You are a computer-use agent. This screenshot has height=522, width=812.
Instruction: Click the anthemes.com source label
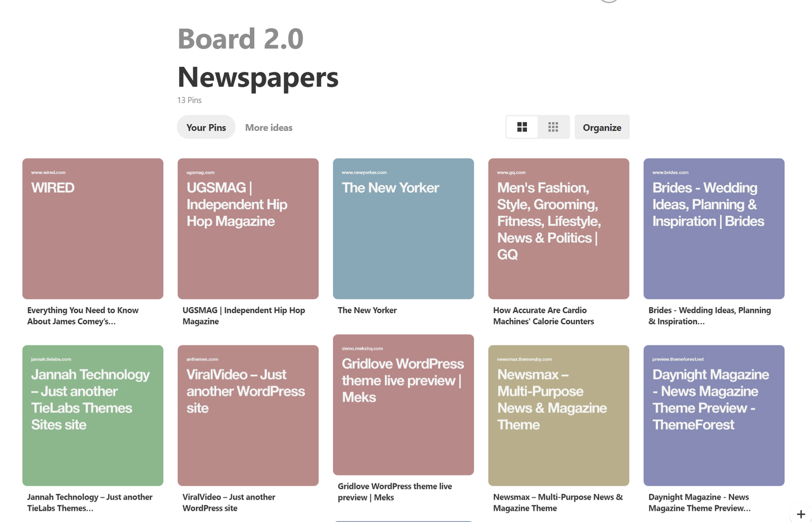202,359
